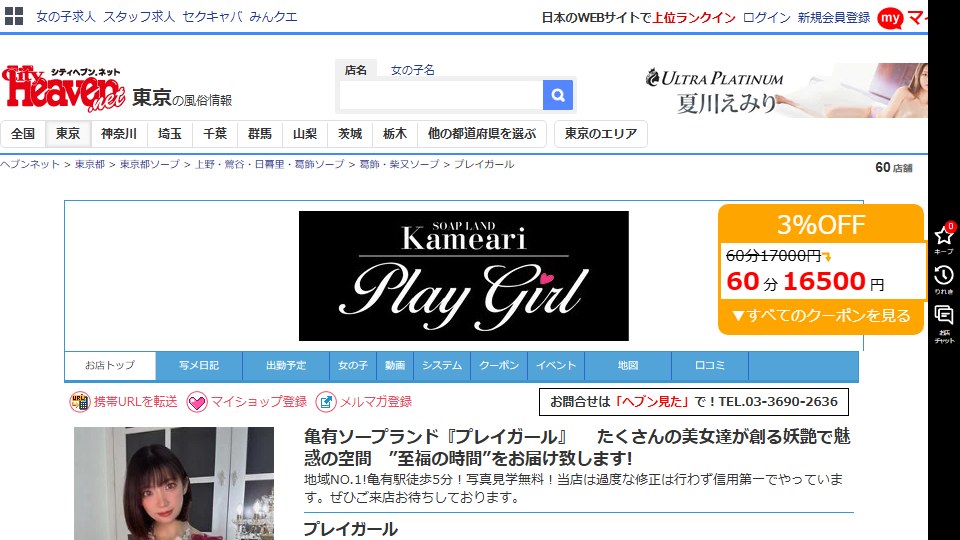Click the red my page icon
This screenshot has height=540, width=960.
pos(890,18)
